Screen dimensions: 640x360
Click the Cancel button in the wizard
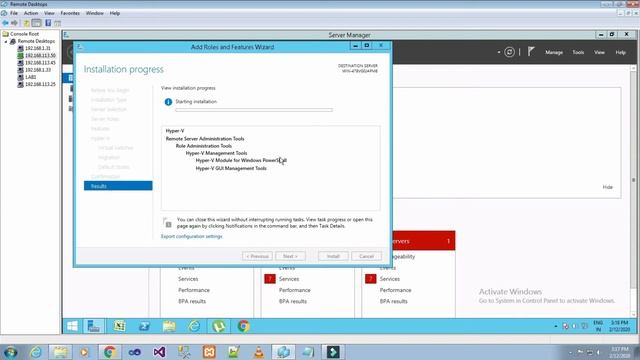367,256
